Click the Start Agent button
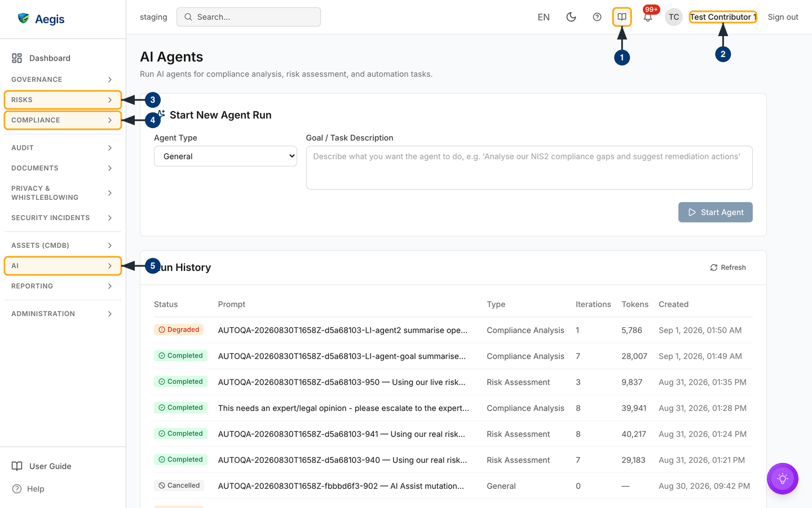Screen dimensions: 812x508 pyautogui.click(x=716, y=212)
